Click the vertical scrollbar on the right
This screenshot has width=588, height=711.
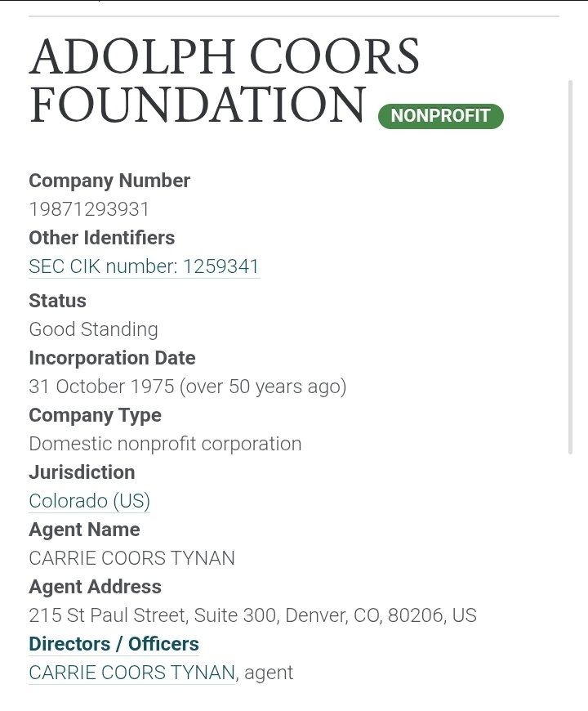tap(571, 266)
